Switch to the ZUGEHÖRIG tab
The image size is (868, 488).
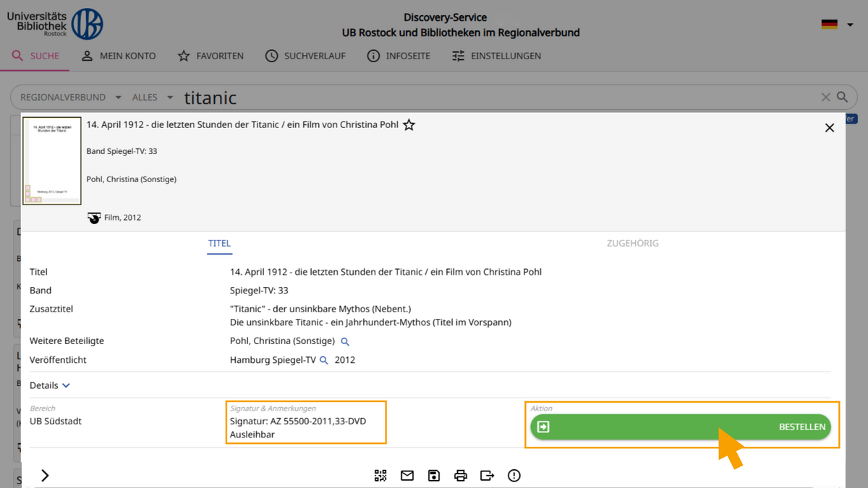pos(632,244)
